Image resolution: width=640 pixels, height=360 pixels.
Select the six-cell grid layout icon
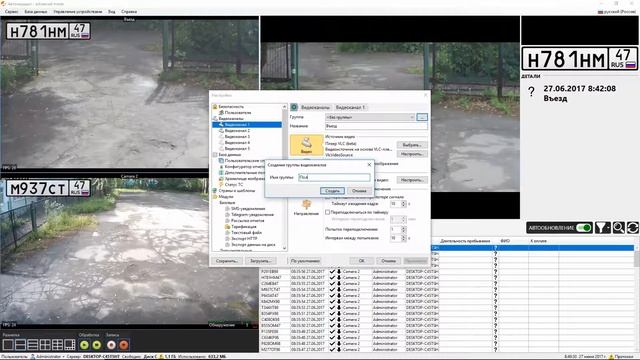point(57,345)
